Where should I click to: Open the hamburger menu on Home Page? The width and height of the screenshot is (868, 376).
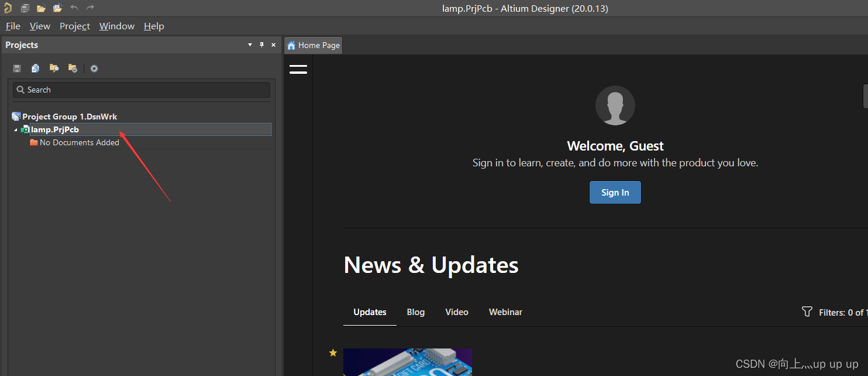coord(298,69)
